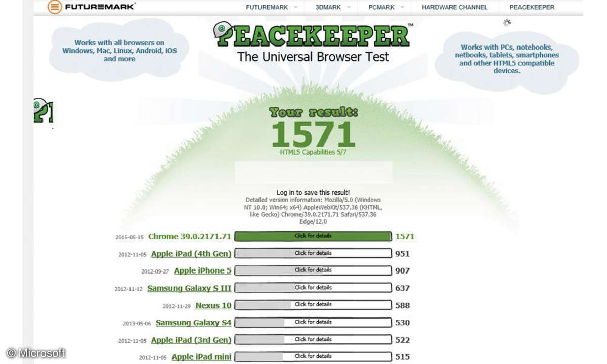The width and height of the screenshot is (607, 364).
Task: Click details bar for Apple iPad mini
Action: (x=313, y=356)
